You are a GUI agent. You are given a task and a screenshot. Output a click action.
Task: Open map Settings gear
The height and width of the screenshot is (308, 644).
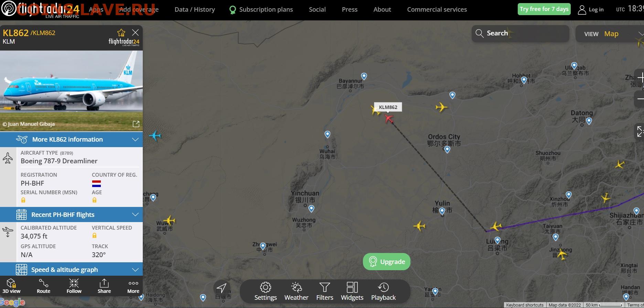(x=266, y=291)
